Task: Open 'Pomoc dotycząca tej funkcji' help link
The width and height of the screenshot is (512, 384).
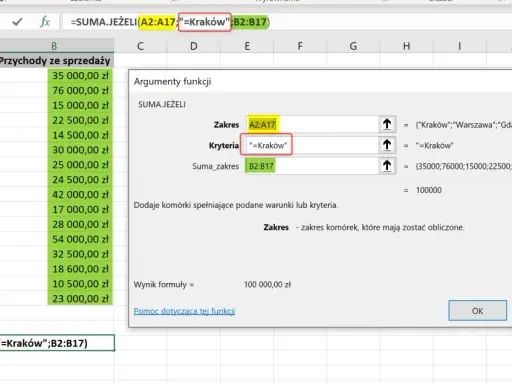Action: 184,311
